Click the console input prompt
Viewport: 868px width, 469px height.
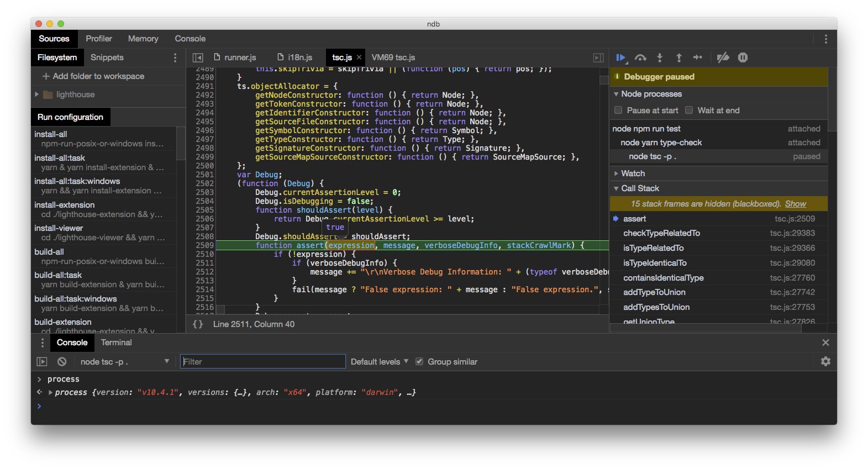(x=436, y=406)
